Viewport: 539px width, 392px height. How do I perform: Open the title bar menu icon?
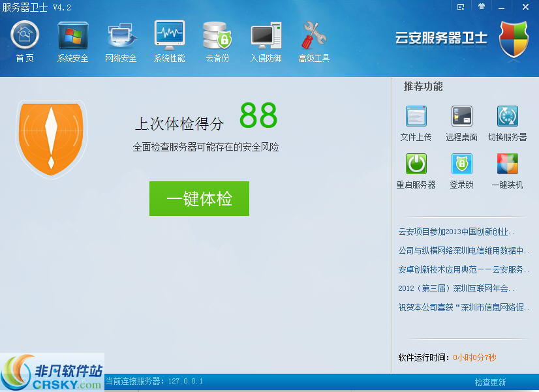click(461, 7)
